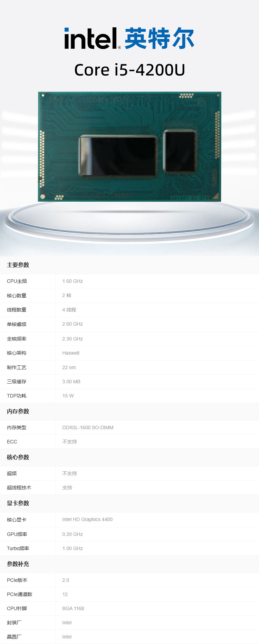259x644 pixels.
Task: Select the CPU主频 label
Action: pyautogui.click(x=17, y=281)
